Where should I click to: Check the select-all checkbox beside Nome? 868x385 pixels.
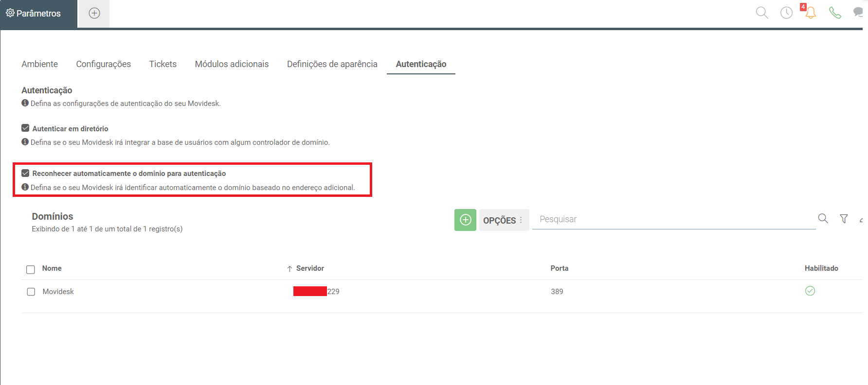coord(31,269)
